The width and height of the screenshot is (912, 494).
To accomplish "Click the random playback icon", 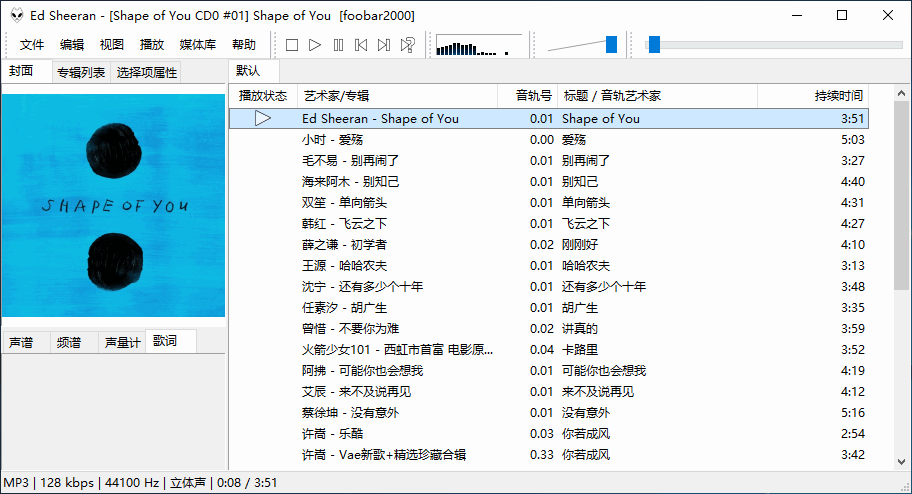I will click(408, 45).
